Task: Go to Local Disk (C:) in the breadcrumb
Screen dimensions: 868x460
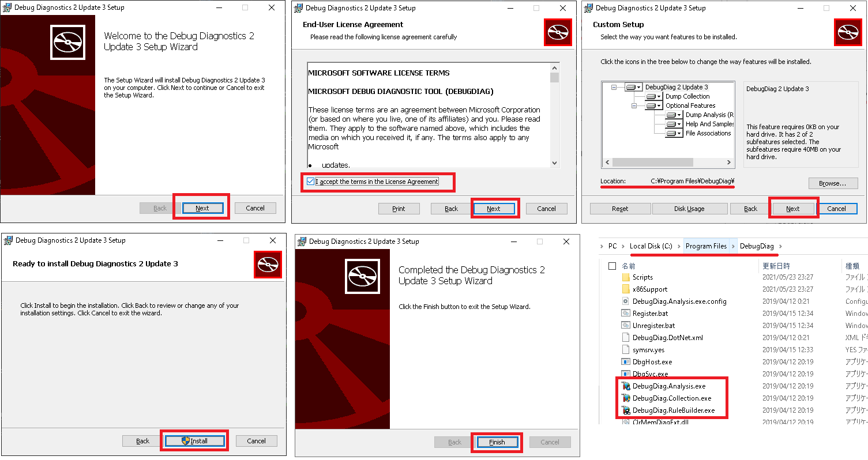Action: pos(651,246)
